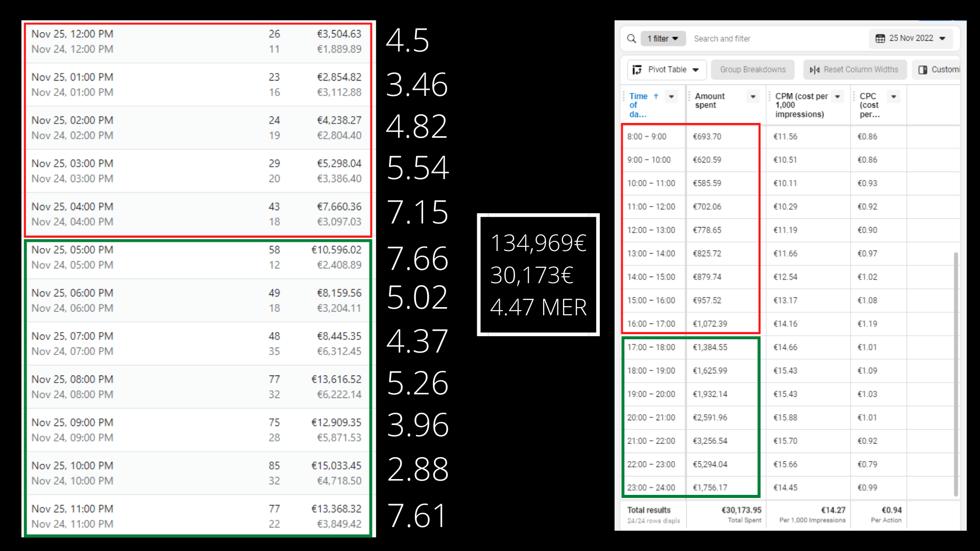Open the 1 filter dropdown

tap(663, 39)
